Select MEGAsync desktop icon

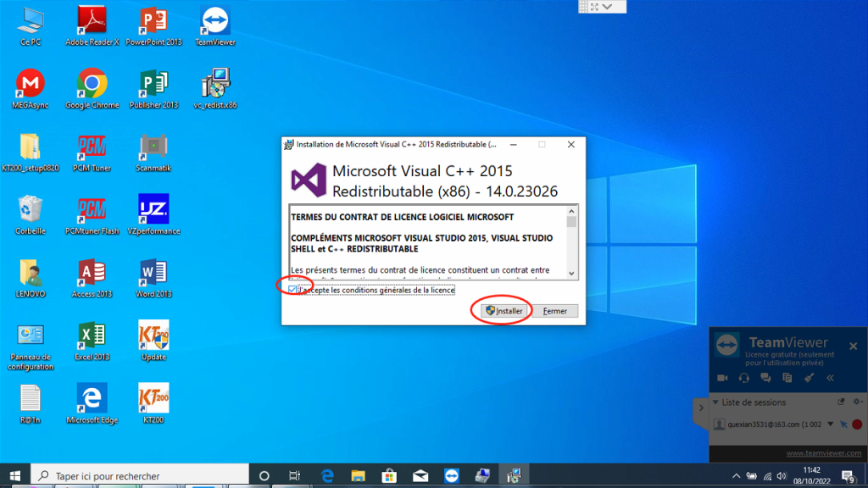[31, 88]
